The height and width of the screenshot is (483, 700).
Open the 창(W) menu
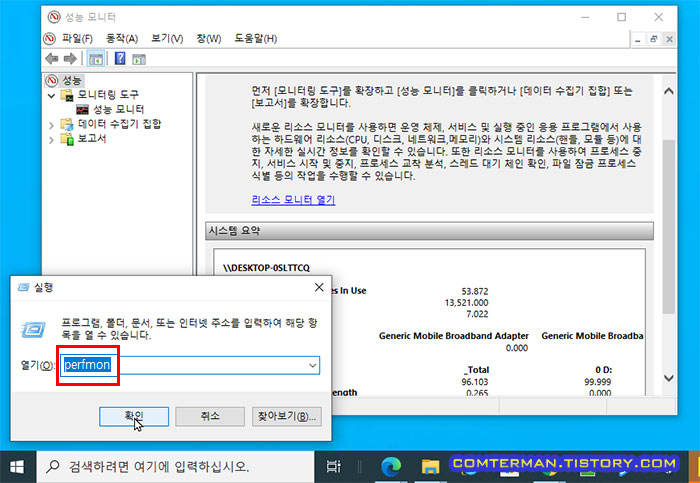pyautogui.click(x=209, y=39)
